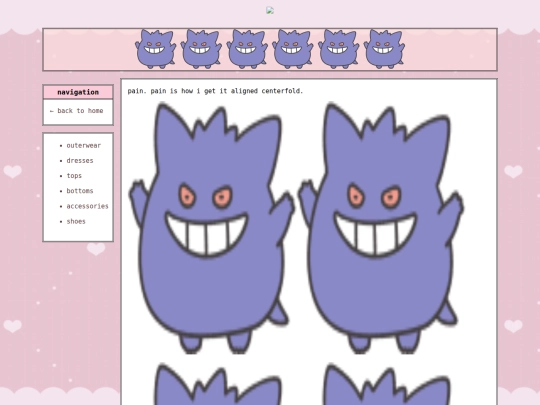The width and height of the screenshot is (540, 405).
Task: Click the fourth Gengar in the banner
Action: point(292,49)
